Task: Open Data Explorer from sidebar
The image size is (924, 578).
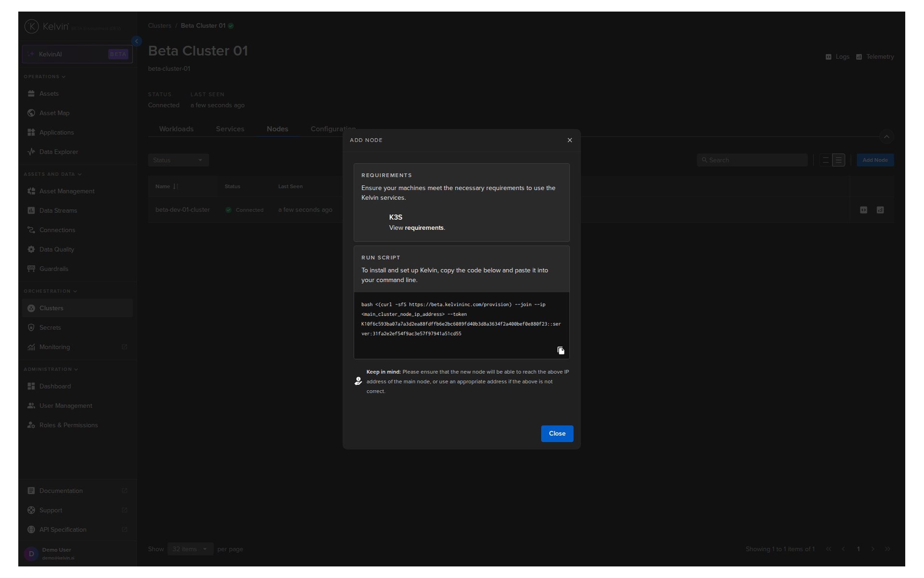Action: (x=59, y=152)
